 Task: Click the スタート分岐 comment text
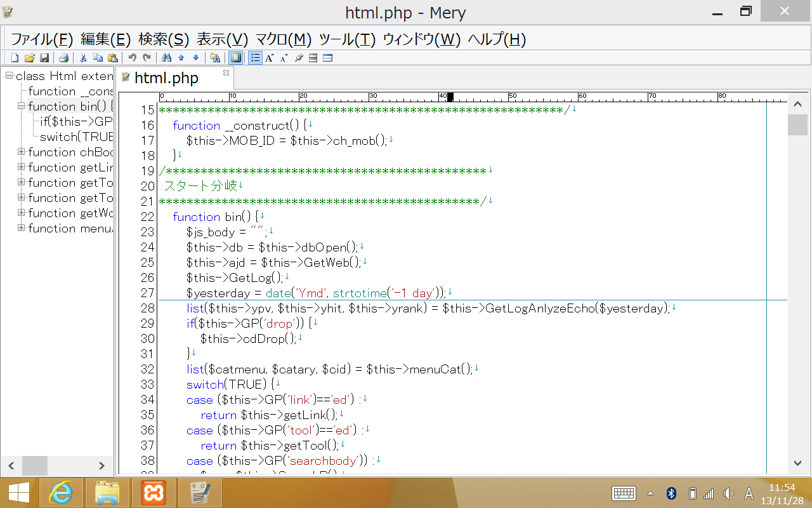pos(200,186)
